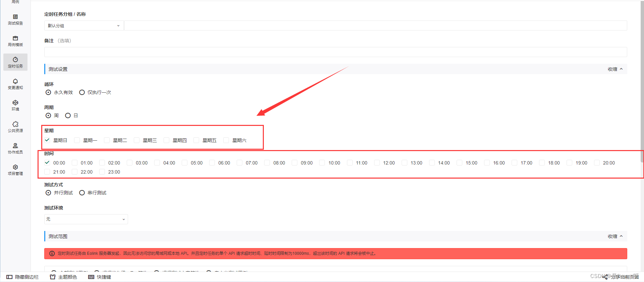This screenshot has height=282, width=644.
Task: Click the 备注 remarks input field
Action: [336, 52]
